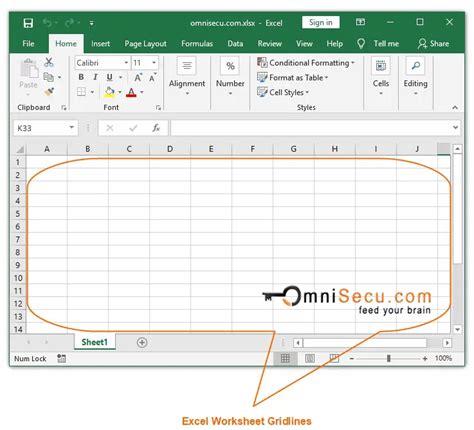Image resolution: width=474 pixels, height=430 pixels.
Task: Click the Ribbon Display Options icon
Action: tap(360, 22)
